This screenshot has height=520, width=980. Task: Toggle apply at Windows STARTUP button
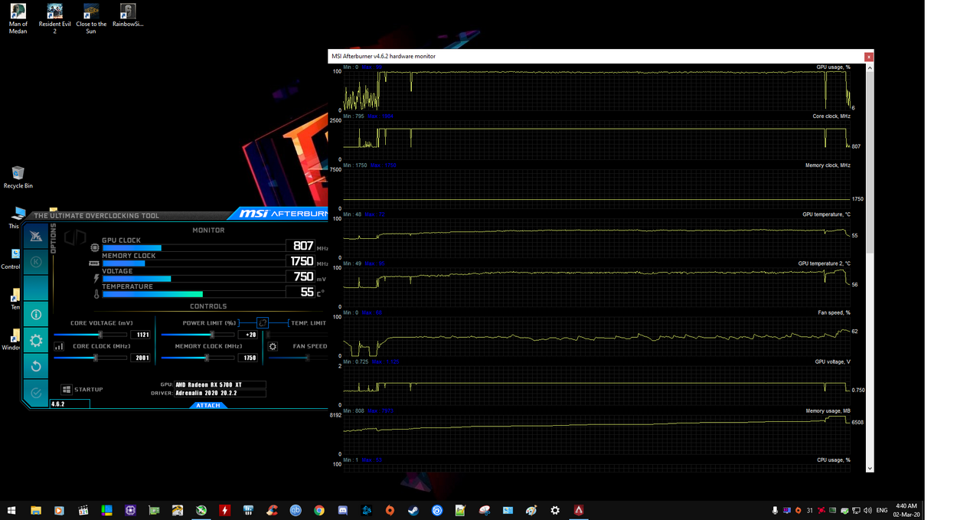[67, 390]
